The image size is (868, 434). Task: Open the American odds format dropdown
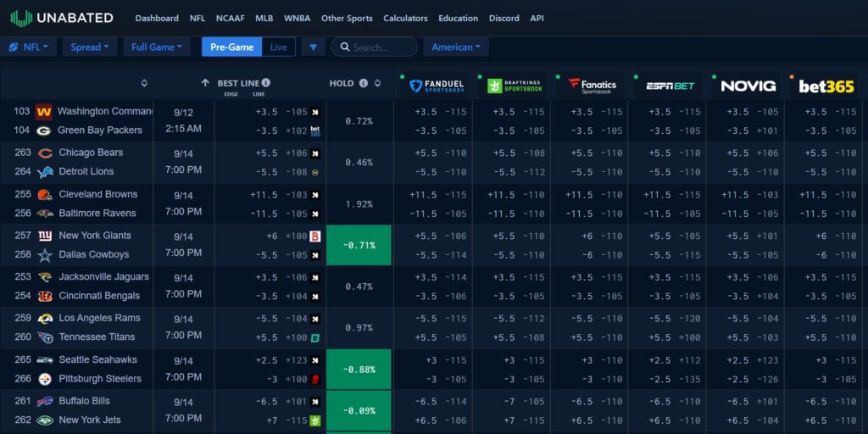pos(456,47)
